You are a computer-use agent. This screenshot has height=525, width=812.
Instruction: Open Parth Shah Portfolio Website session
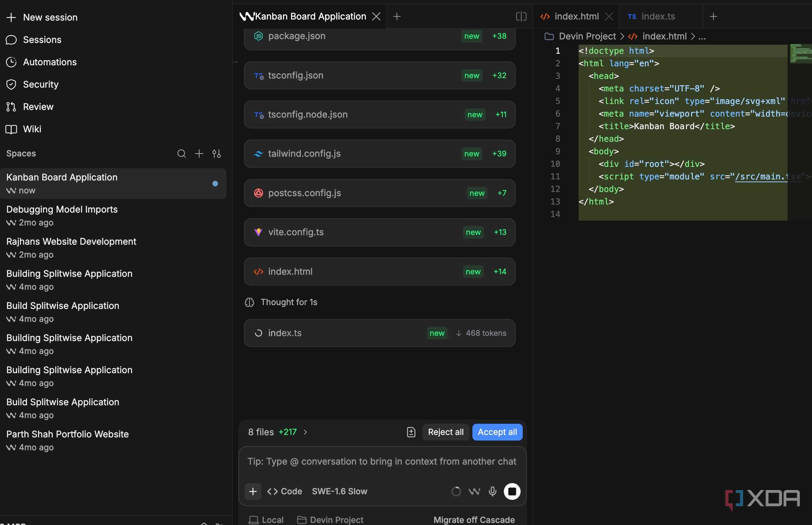pyautogui.click(x=113, y=441)
